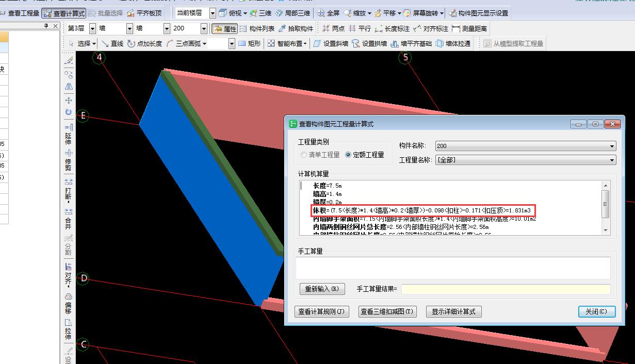Viewport: 635px width, 364px height.
Task: Click 两点 (two points) axis tool
Action: point(333,28)
